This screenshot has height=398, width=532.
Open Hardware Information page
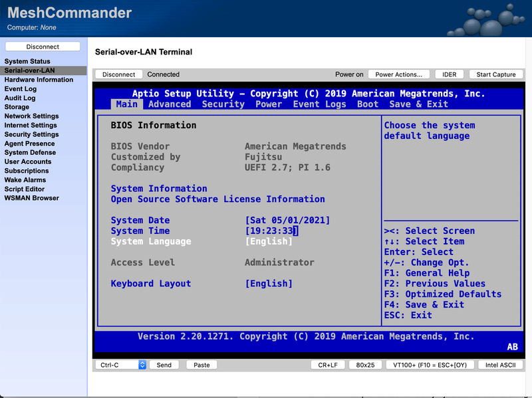[39, 80]
